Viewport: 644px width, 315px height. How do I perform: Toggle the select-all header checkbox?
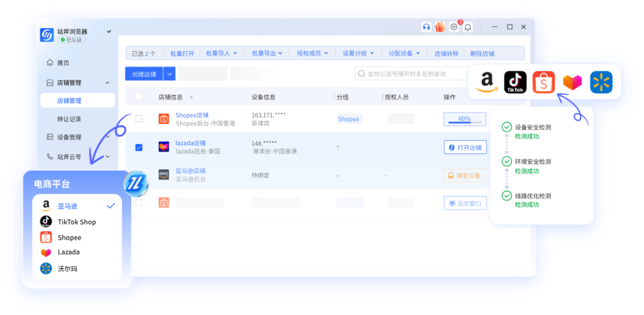(x=139, y=96)
